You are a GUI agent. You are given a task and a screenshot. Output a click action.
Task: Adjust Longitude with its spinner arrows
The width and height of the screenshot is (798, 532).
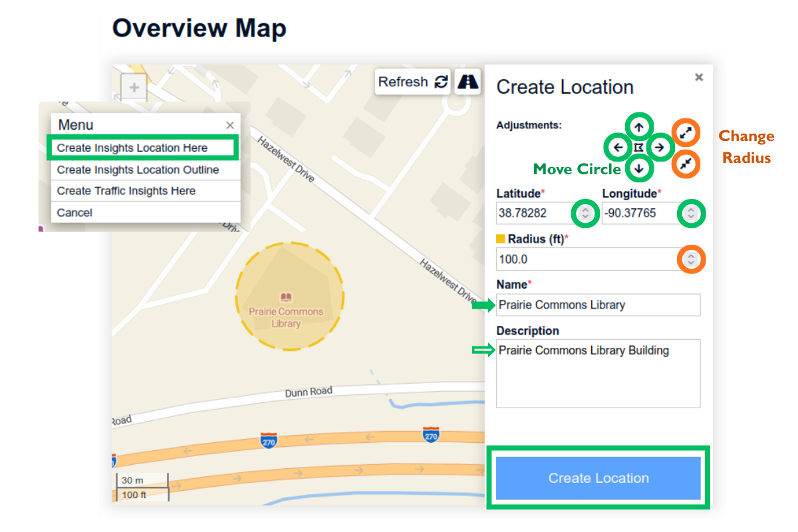click(692, 213)
